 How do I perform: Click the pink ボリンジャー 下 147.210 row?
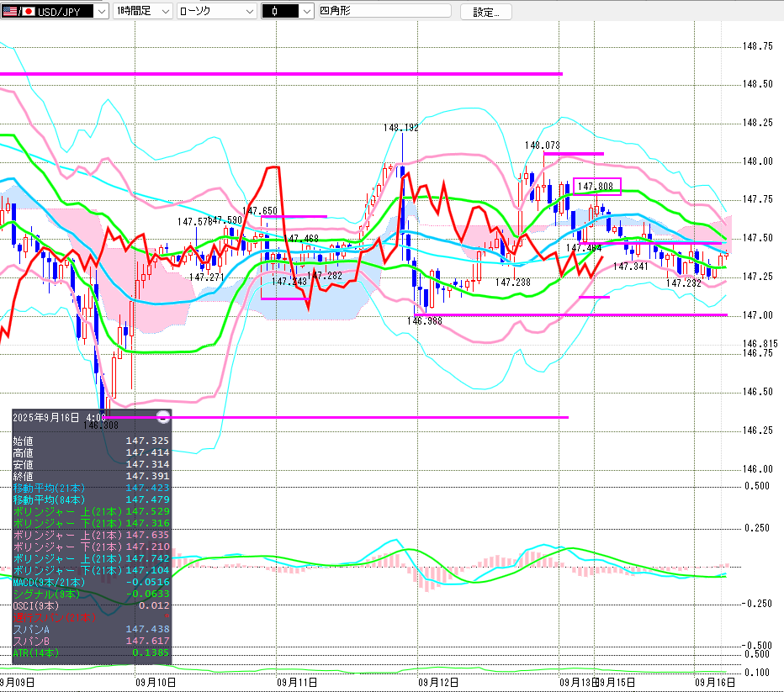[91, 547]
